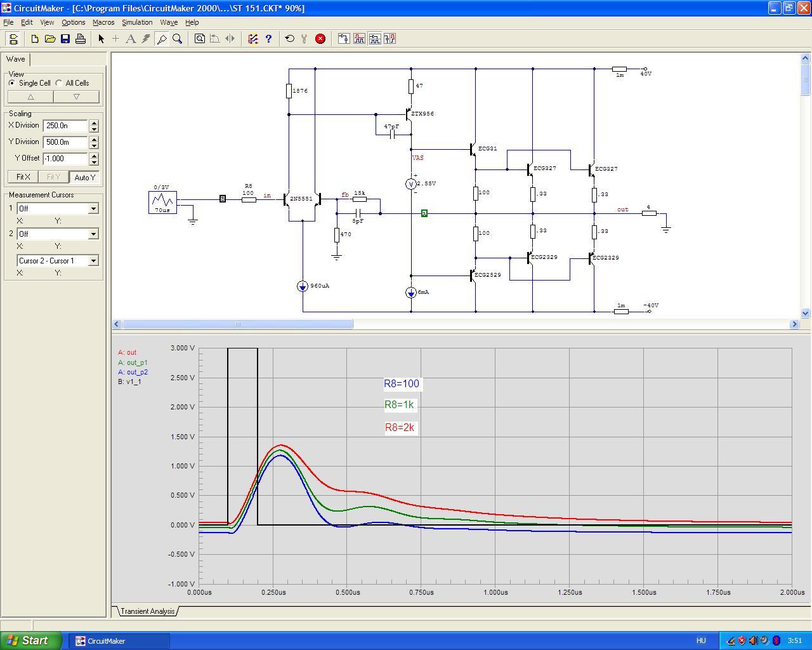Toggle the Auto Y scaling button
Viewport: 812px width, 650px height.
(84, 177)
